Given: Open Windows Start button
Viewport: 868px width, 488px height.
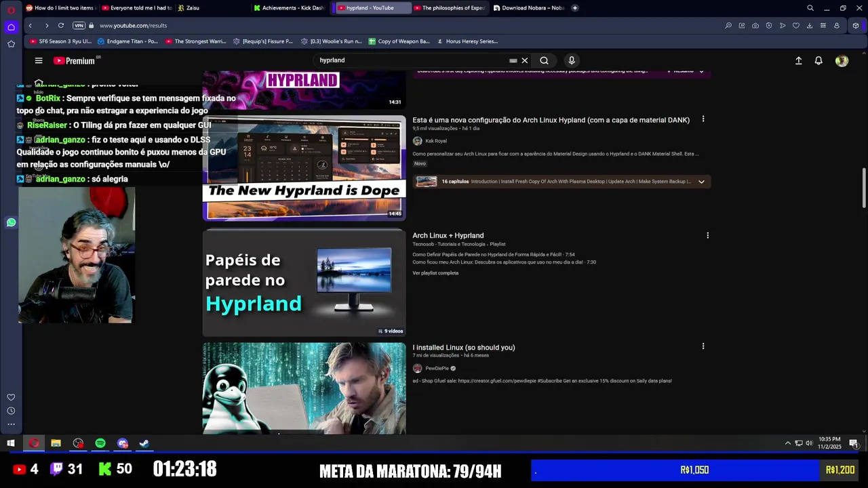Looking at the screenshot, I should [x=11, y=443].
